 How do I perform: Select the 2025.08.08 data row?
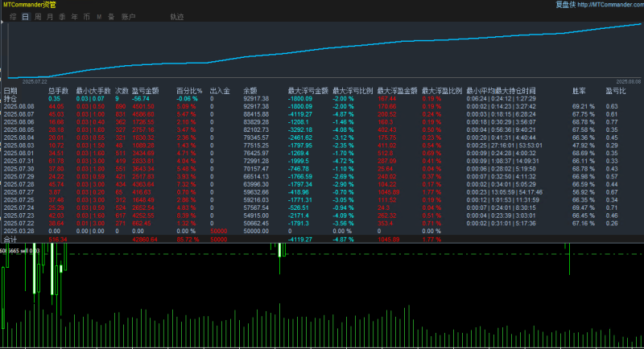coord(19,106)
